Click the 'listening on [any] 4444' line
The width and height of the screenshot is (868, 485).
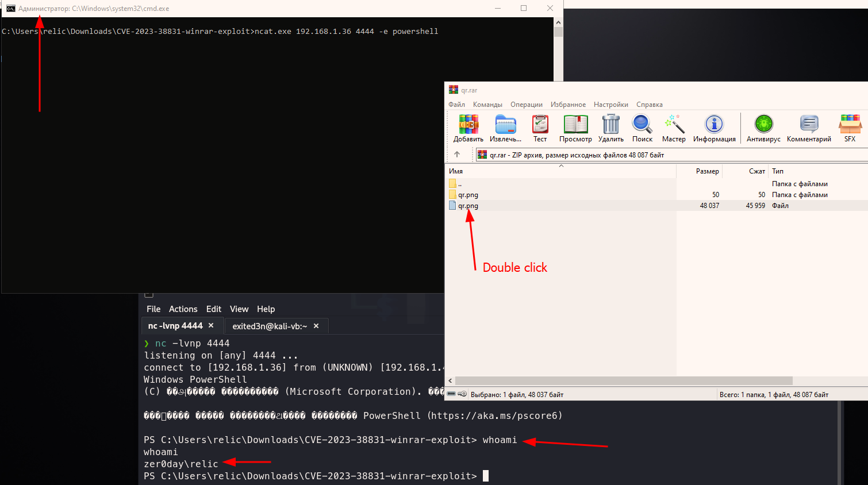[x=221, y=356]
